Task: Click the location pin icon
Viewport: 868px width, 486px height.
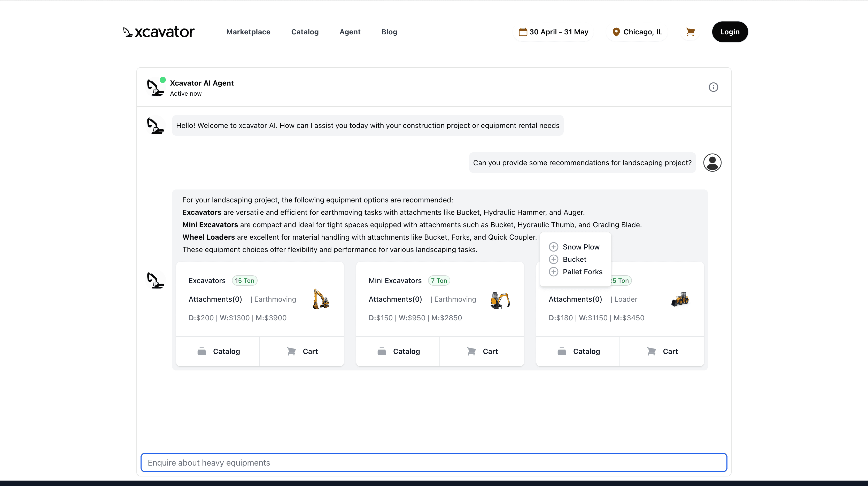Action: 616,32
